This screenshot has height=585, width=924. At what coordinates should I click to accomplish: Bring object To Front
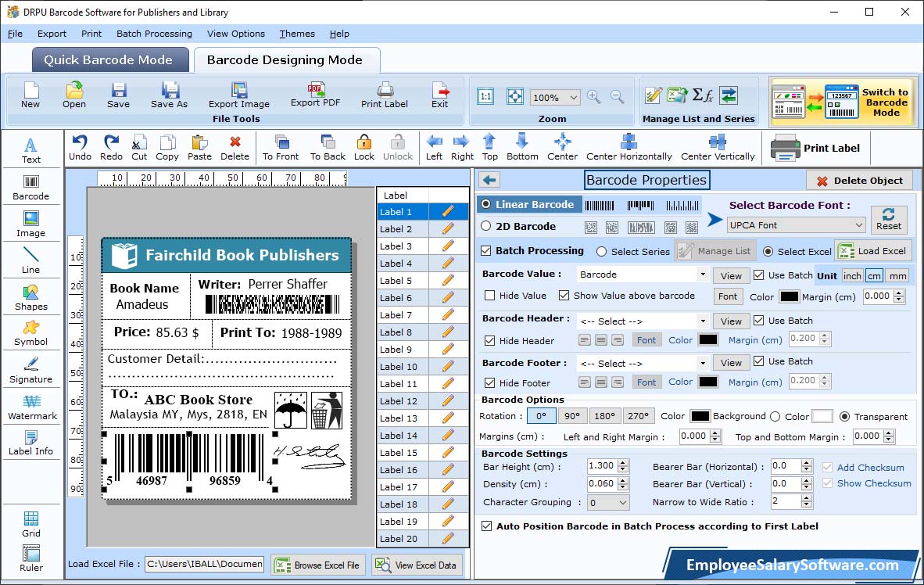(x=281, y=148)
